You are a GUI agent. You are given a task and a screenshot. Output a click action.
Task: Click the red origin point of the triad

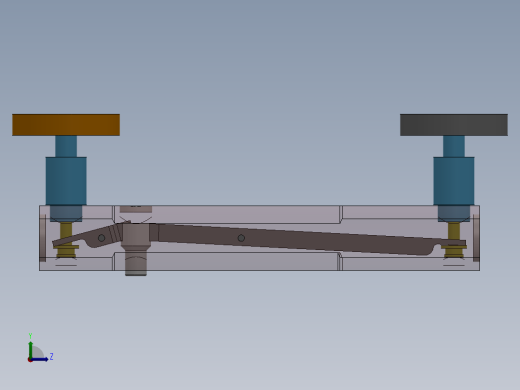[x=30, y=360]
